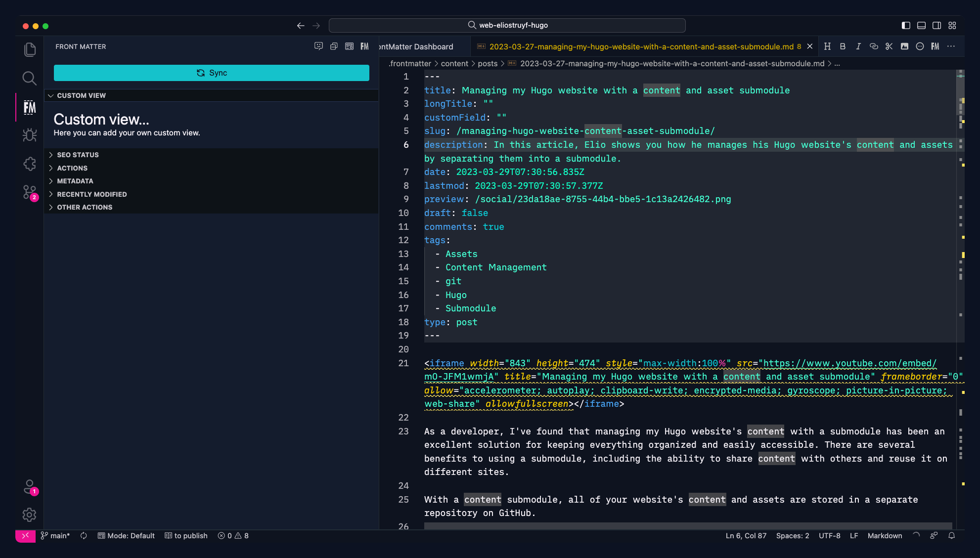Expand the METADATA section
This screenshot has width=980, height=558.
point(76,181)
